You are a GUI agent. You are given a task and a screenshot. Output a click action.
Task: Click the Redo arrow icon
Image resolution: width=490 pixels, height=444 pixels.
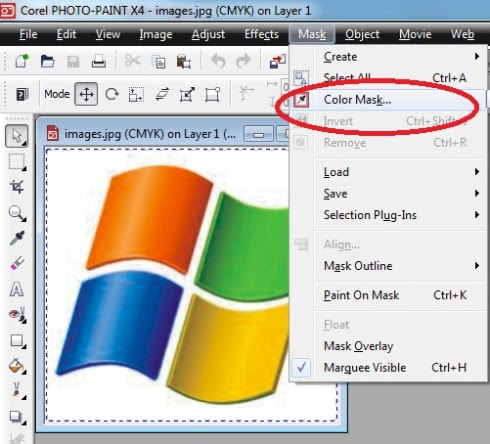click(x=243, y=61)
